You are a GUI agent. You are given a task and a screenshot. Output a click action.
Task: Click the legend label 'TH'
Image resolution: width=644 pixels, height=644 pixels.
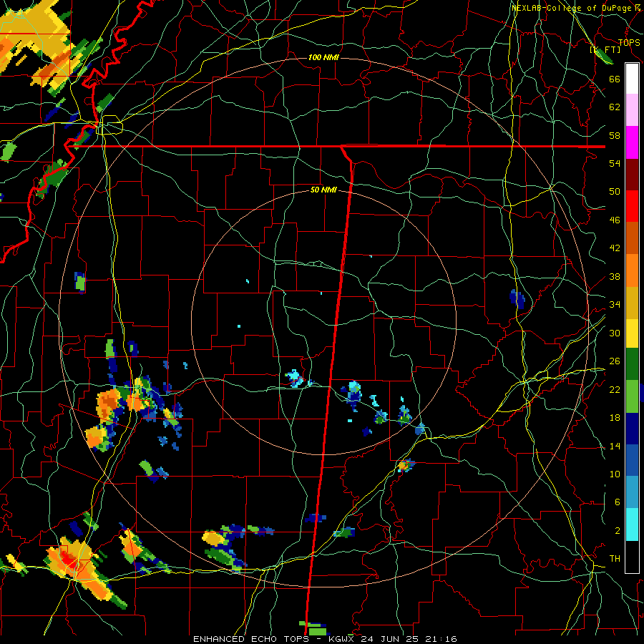point(615,558)
